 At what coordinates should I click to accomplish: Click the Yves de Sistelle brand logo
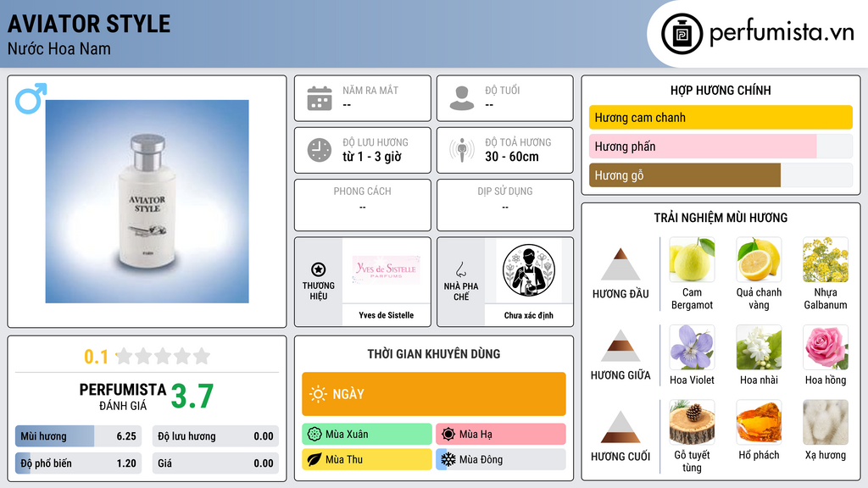click(x=387, y=270)
